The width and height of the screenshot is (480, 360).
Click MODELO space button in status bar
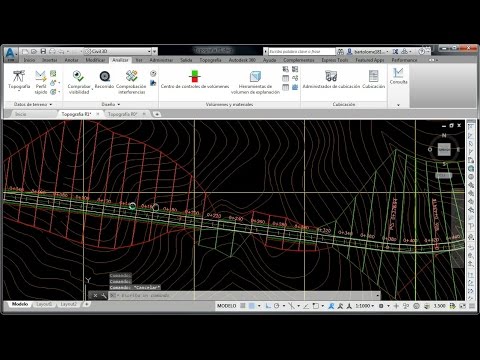pyautogui.click(x=227, y=306)
